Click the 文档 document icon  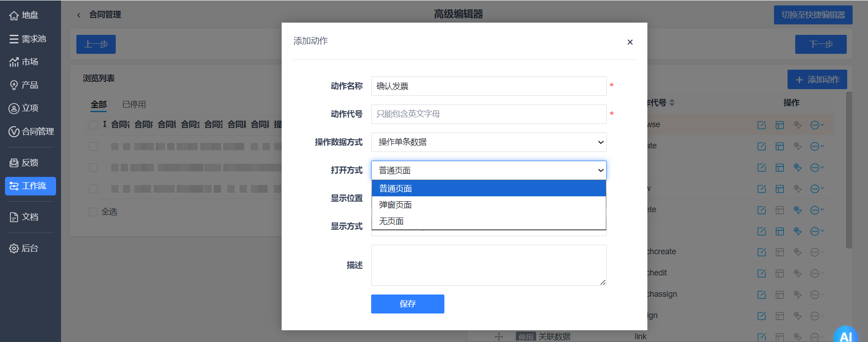[14, 217]
